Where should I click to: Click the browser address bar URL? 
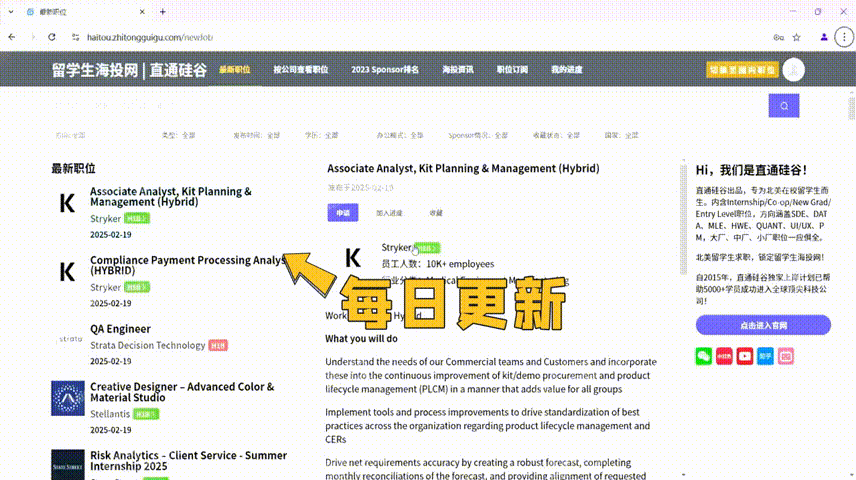pos(150,37)
